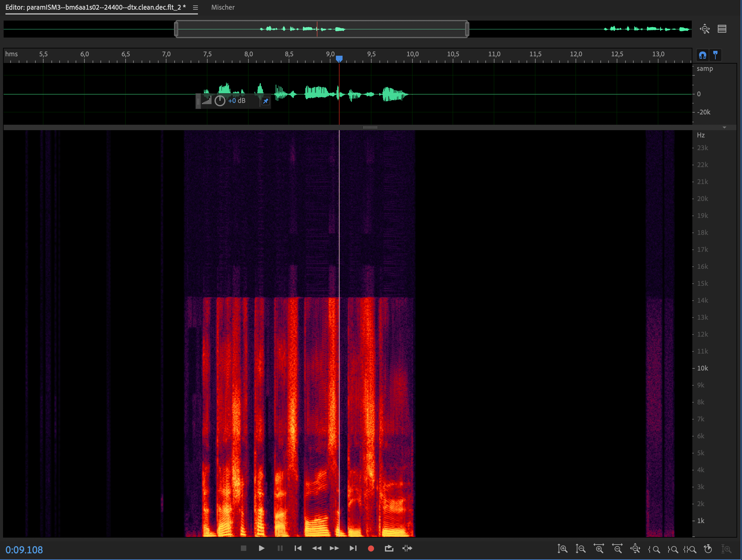Viewport: 742px width, 560px height.
Task: Open the list-view icon beside the overview
Action: point(722,29)
